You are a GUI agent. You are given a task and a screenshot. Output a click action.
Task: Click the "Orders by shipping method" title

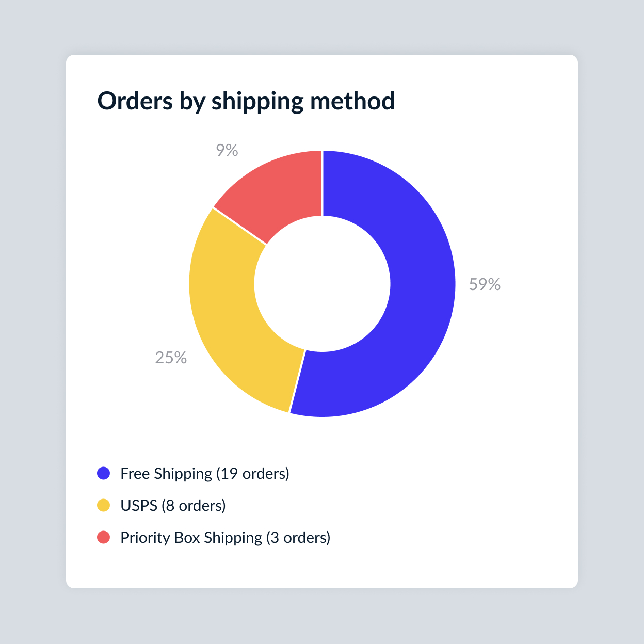coord(246,101)
